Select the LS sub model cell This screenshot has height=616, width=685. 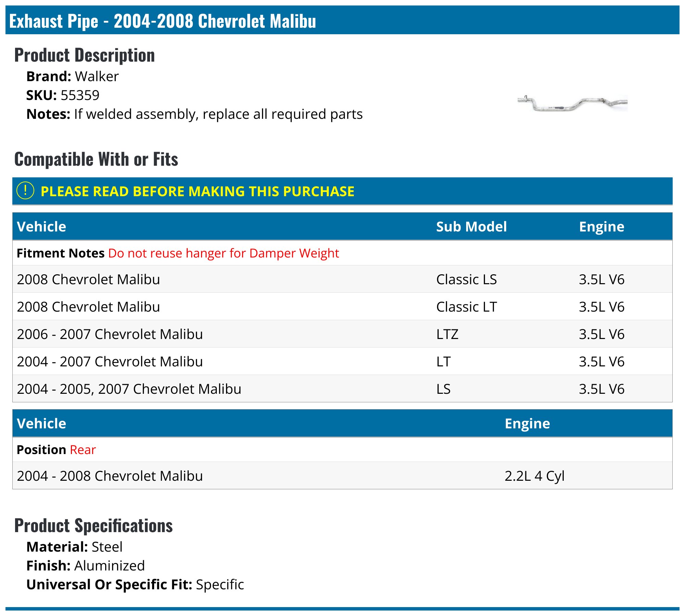point(443,389)
